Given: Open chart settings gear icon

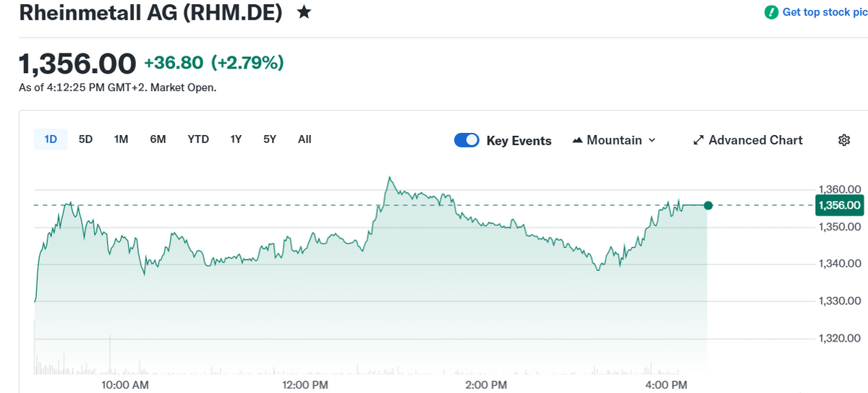Looking at the screenshot, I should pos(843,140).
